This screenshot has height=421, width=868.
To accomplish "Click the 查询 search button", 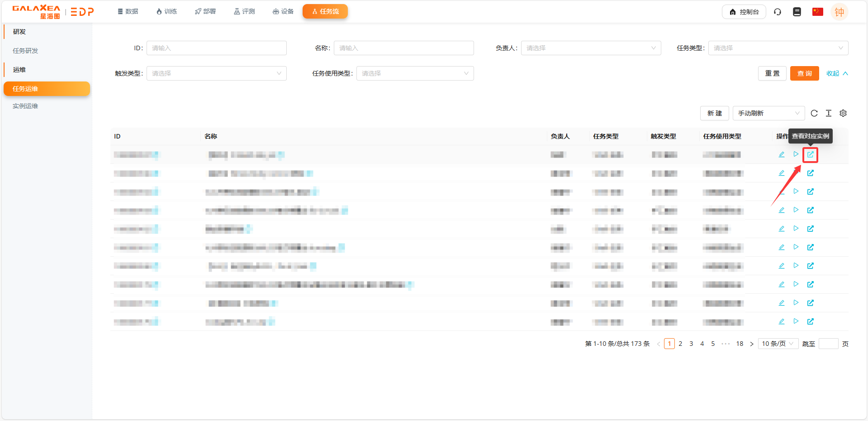I will click(804, 73).
